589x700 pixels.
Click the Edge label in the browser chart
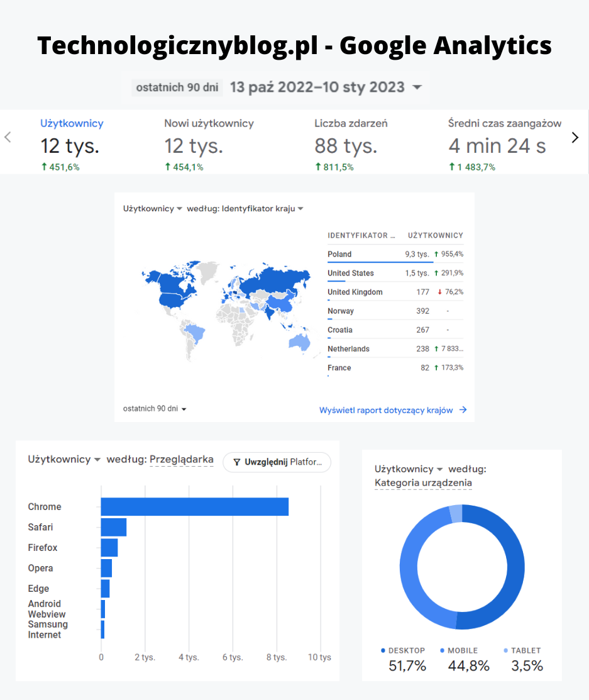tap(38, 589)
